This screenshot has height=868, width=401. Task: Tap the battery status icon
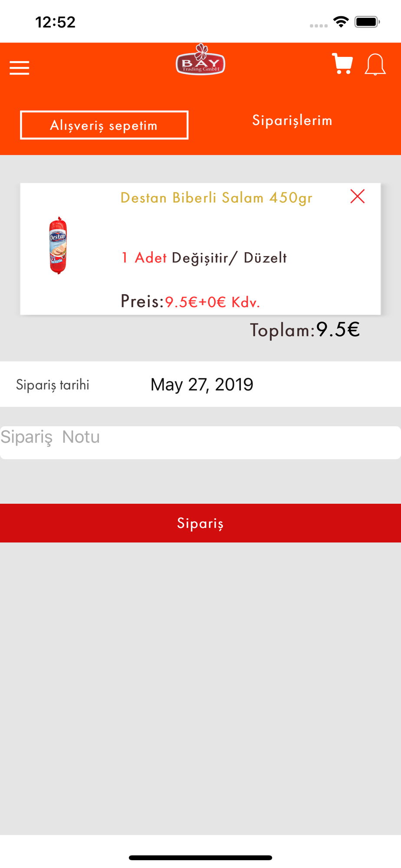click(367, 22)
